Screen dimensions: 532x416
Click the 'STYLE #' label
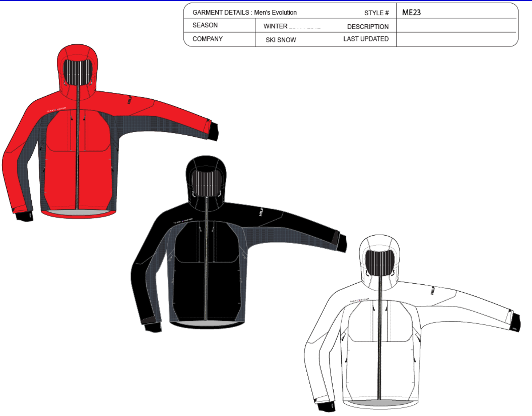[x=376, y=13]
